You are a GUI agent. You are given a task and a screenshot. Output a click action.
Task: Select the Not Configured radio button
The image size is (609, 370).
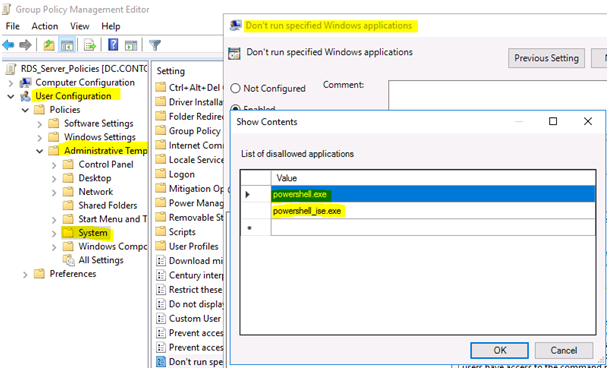[x=235, y=89]
